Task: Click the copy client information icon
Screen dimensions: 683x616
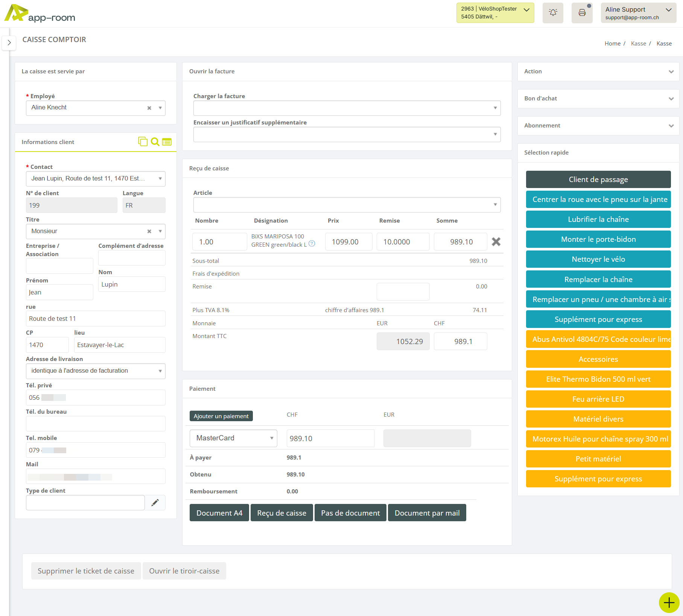Action: pyautogui.click(x=143, y=142)
